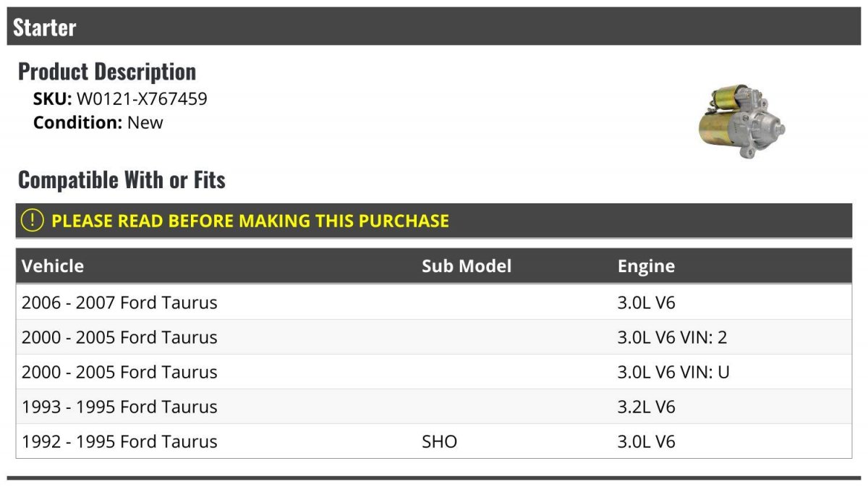Open the starter motor product thumbnail

(741, 121)
